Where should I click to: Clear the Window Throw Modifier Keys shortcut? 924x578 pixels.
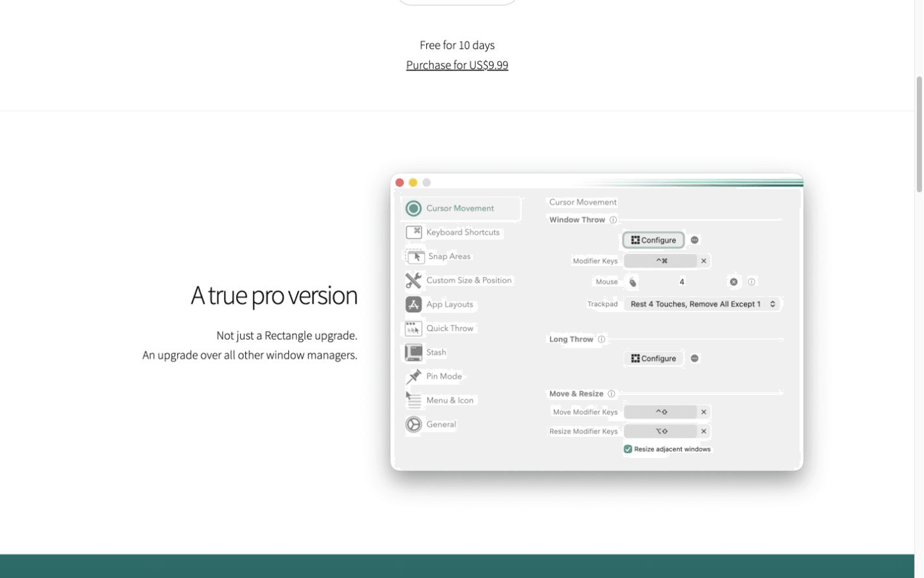(x=704, y=261)
